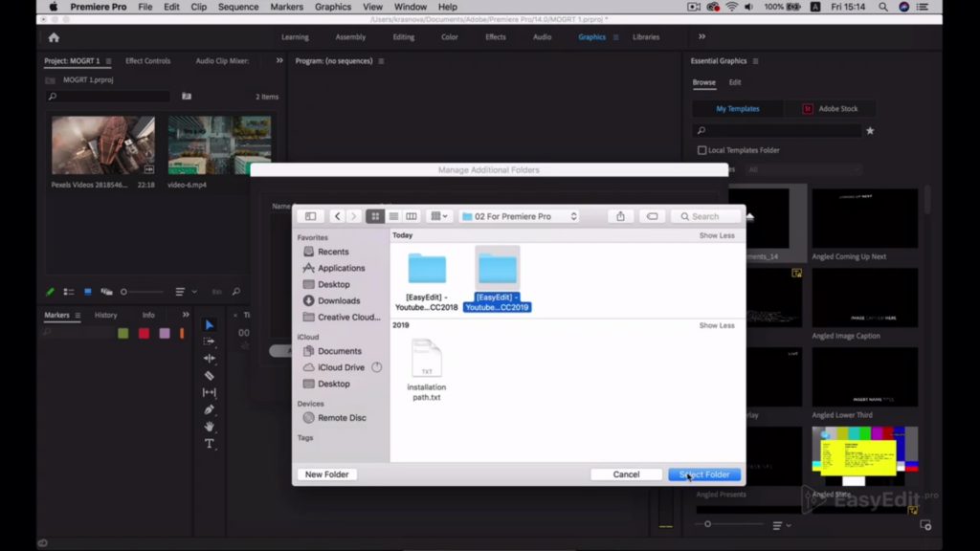Open the Effect Controls tab

click(x=147, y=61)
